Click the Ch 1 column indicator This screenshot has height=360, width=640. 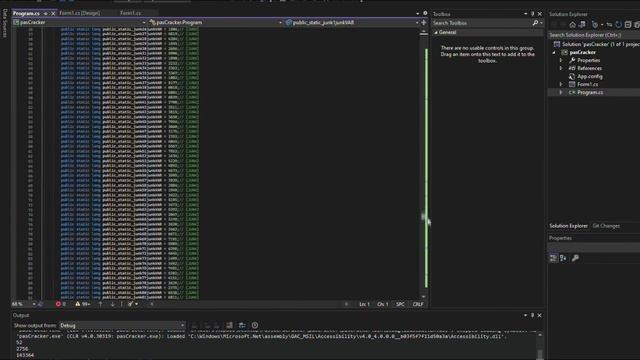tap(382, 304)
